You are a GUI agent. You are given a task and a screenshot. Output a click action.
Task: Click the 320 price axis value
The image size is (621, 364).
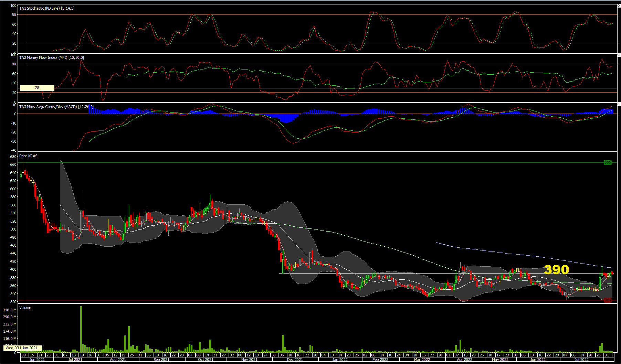click(x=13, y=302)
